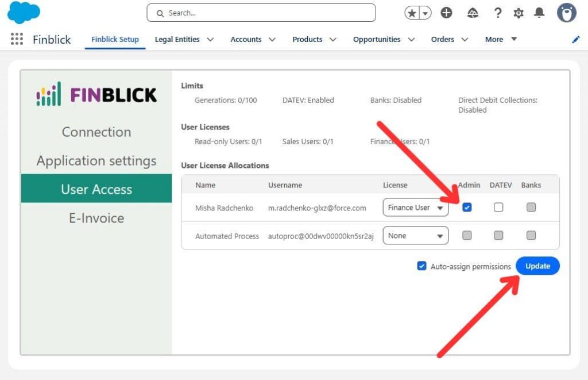Expand the Products chevron menu
Screen dimensions: 588x380
pyautogui.click(x=333, y=40)
